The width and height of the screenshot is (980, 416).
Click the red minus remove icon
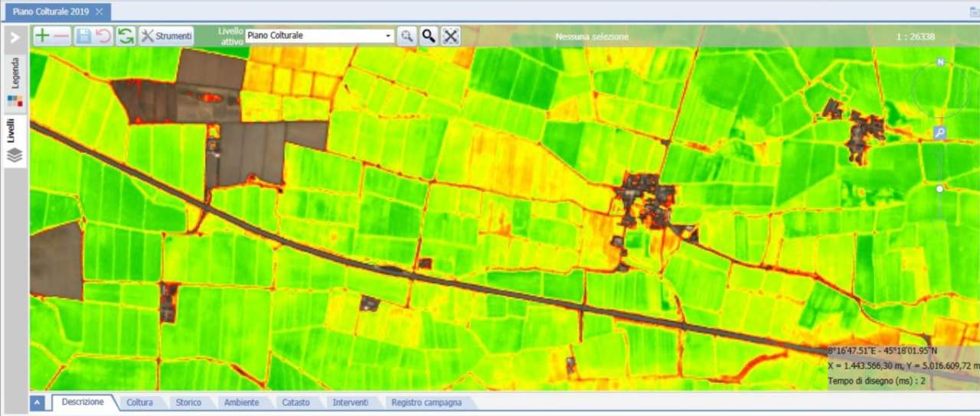pyautogui.click(x=62, y=36)
